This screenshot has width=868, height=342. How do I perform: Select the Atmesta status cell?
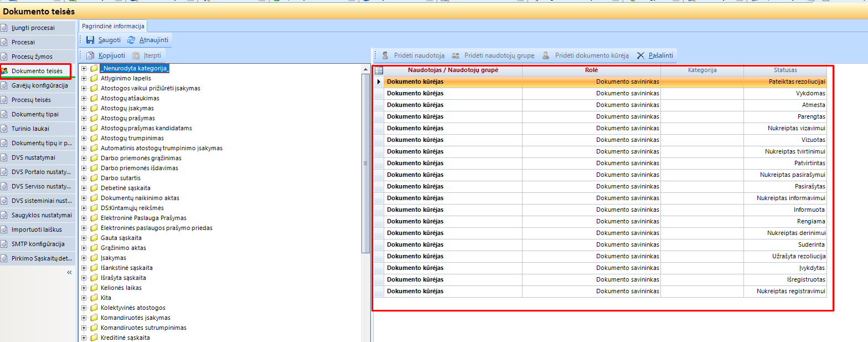[786, 105]
